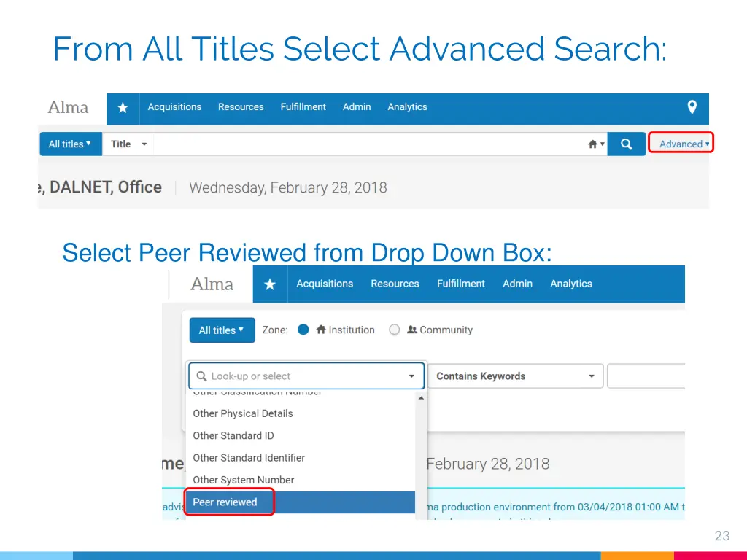Click the dropdown list scroll-up arrow
The height and width of the screenshot is (560, 747).
[x=421, y=398]
